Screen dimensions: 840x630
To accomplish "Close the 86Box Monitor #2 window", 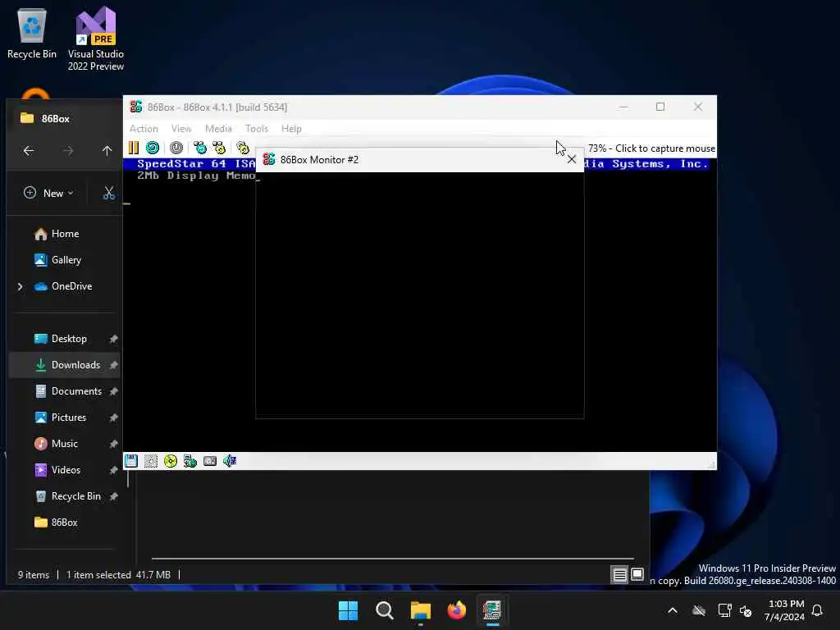I will pos(572,159).
